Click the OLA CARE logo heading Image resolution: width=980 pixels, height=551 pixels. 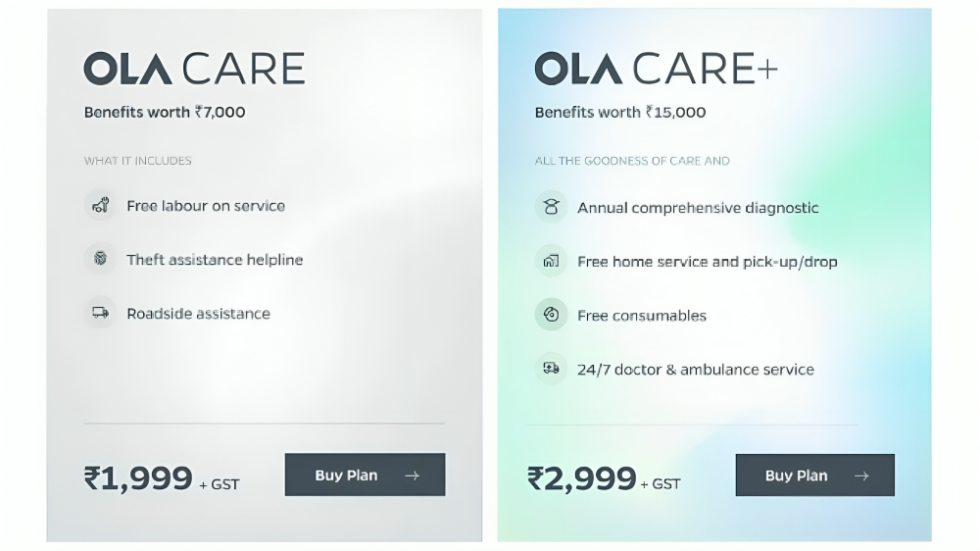(x=194, y=69)
